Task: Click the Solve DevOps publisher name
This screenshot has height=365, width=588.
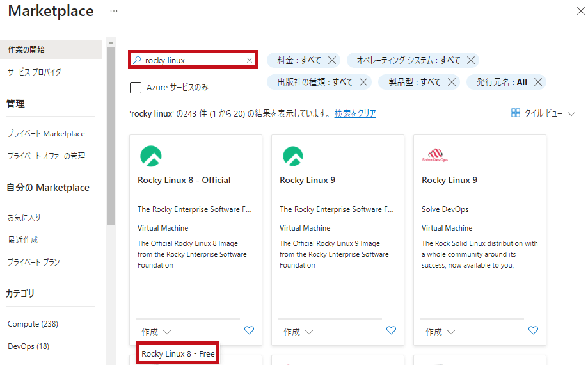Action: click(x=445, y=209)
